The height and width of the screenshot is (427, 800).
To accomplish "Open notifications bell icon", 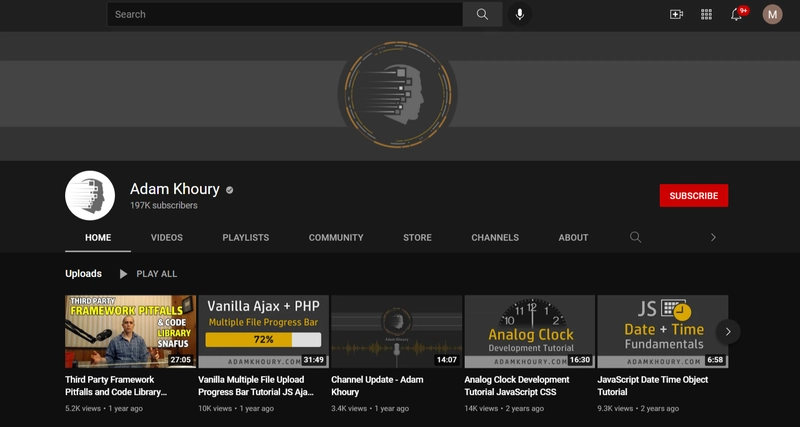I will click(736, 14).
